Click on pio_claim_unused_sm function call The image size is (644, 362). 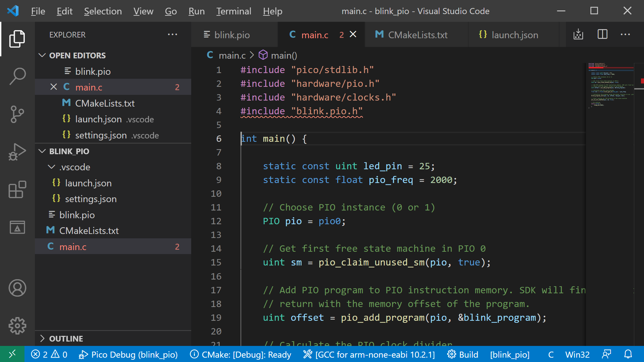[x=372, y=262]
